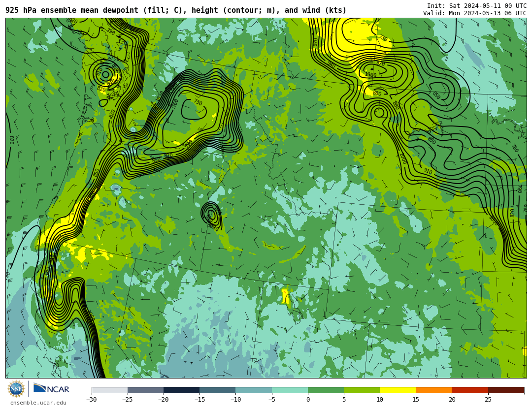The image size is (532, 409).
Task: Pick the lime 5 to 10 colorbar segment
Action: click(x=362, y=390)
